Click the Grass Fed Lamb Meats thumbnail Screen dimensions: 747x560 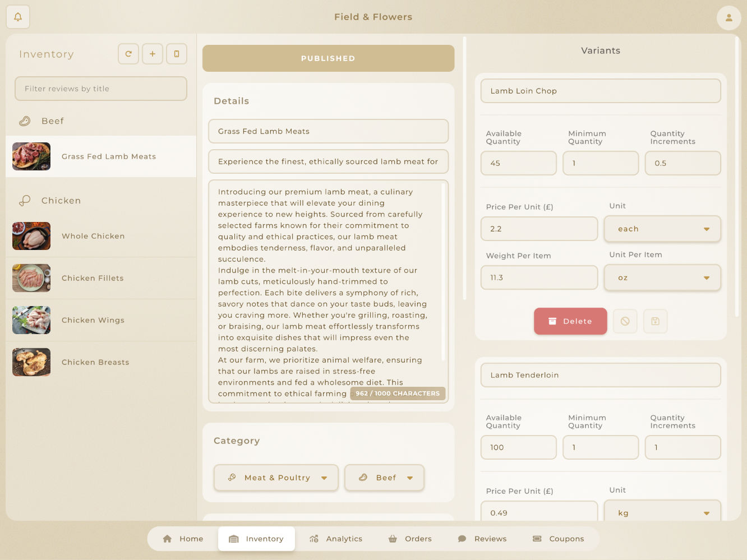tap(31, 156)
